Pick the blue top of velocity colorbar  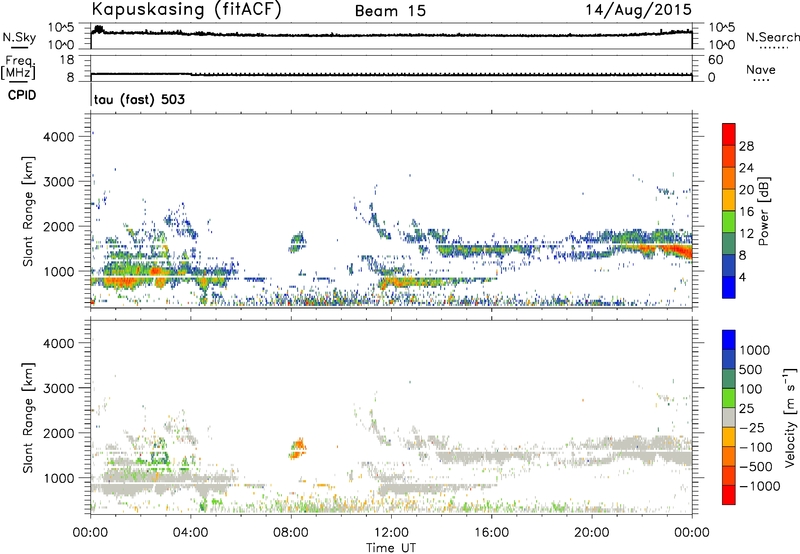729,340
